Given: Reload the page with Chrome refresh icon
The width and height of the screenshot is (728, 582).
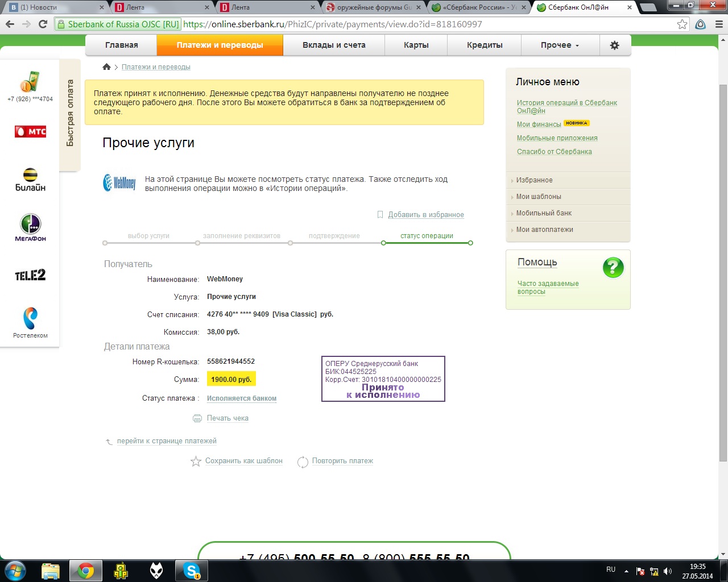Looking at the screenshot, I should pyautogui.click(x=43, y=24).
